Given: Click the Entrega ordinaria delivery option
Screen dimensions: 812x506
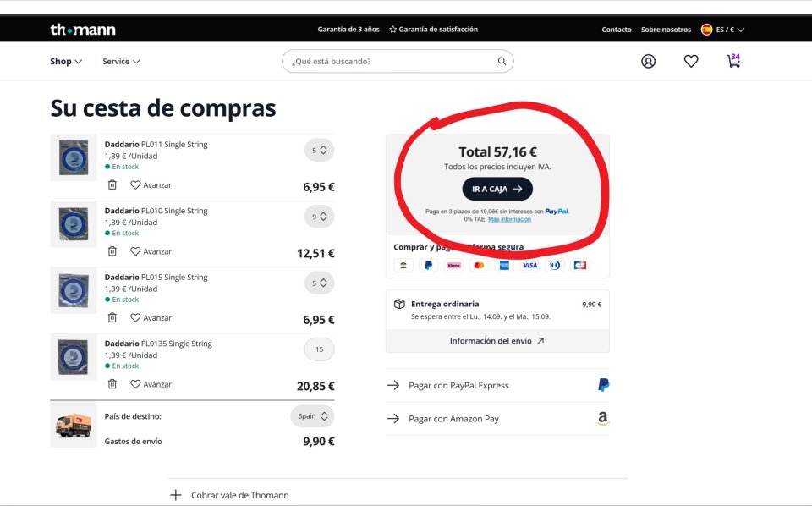Looking at the screenshot, I should click(497, 310).
